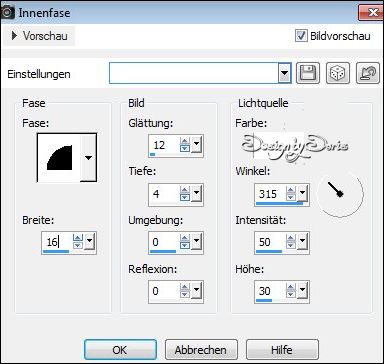Confirm with the OK button
Image resolution: width=384 pixels, height=364 pixels.
click(x=120, y=350)
